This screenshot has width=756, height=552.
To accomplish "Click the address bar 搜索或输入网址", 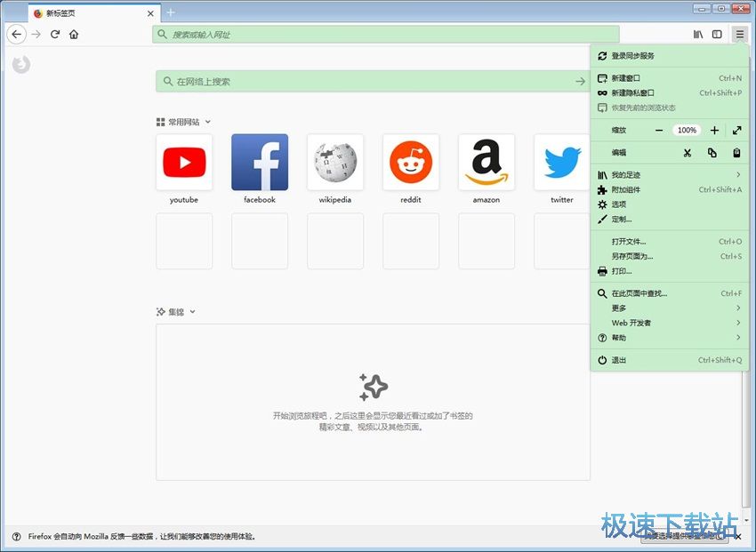I will 386,34.
